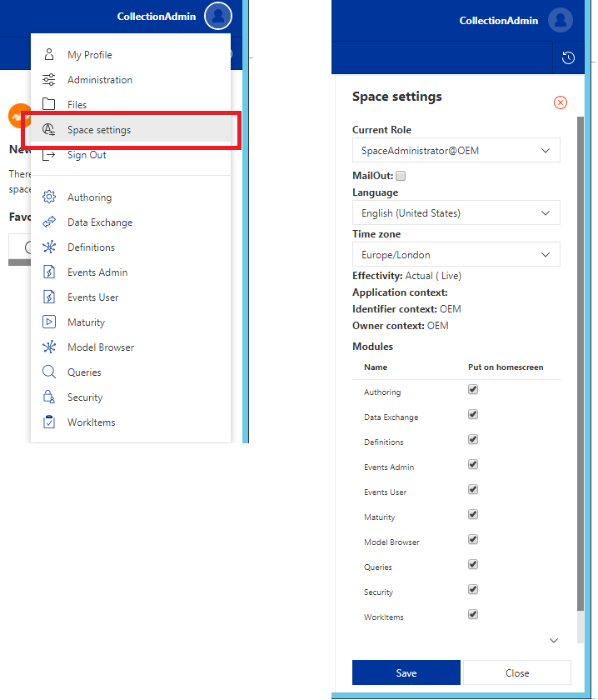Open Queries menu entry
Screen dimensions: 598x700
coord(131,372)
